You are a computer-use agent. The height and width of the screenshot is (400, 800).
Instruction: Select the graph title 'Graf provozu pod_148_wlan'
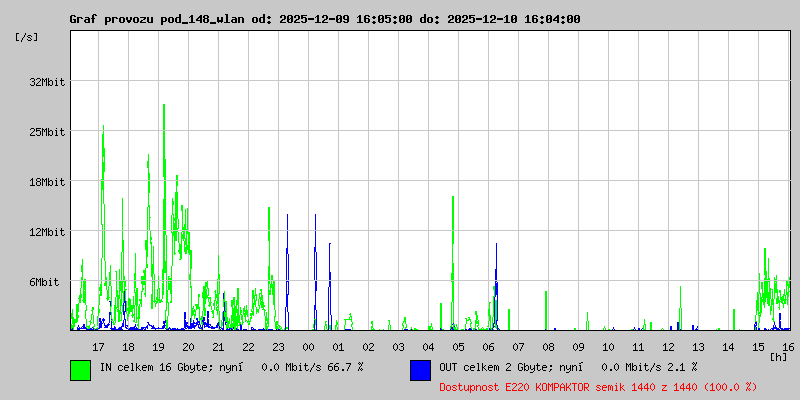159,19
